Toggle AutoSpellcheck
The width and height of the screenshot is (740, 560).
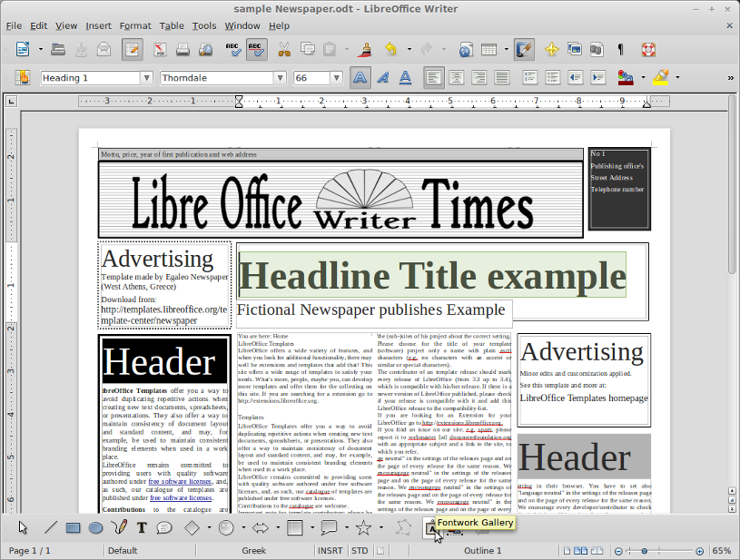click(x=256, y=50)
